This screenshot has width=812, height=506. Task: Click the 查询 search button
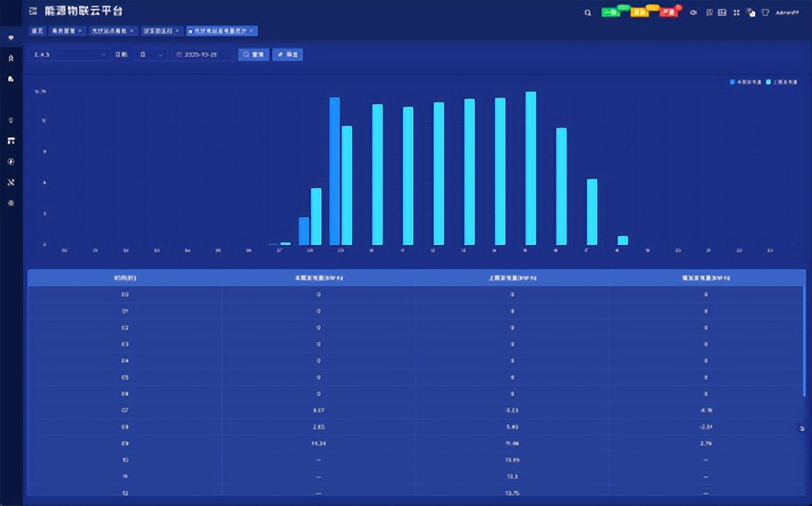click(254, 55)
